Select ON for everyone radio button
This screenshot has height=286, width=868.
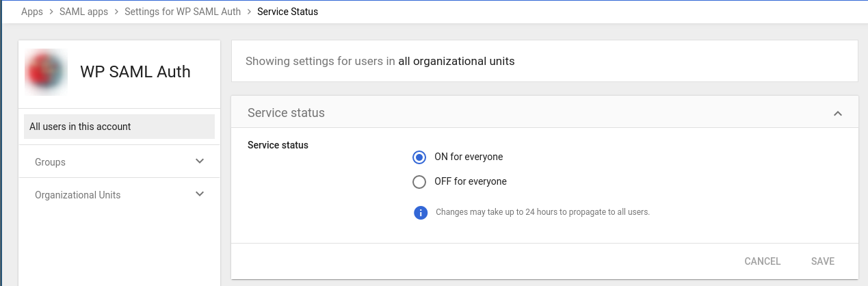(419, 157)
